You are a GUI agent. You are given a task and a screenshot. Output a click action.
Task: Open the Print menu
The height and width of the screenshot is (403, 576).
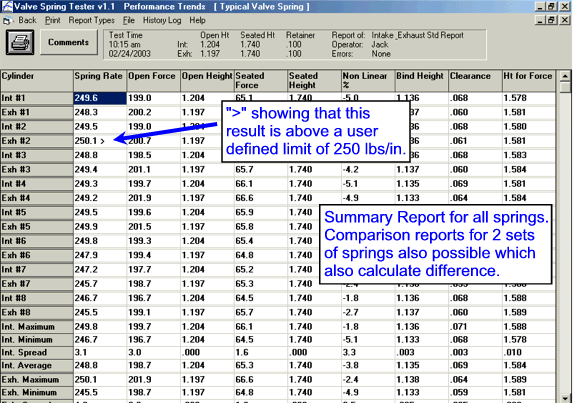[53, 21]
